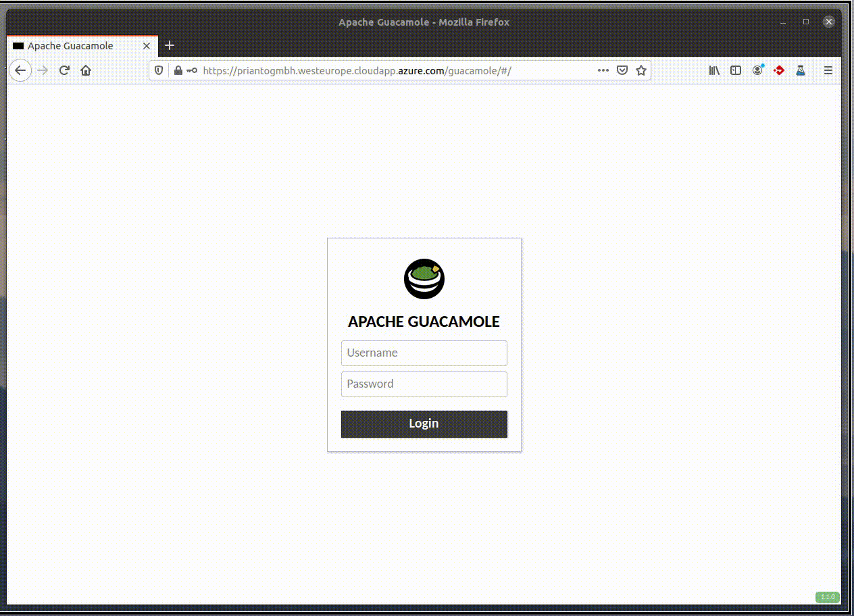Maximize the Firefox window

[x=806, y=22]
